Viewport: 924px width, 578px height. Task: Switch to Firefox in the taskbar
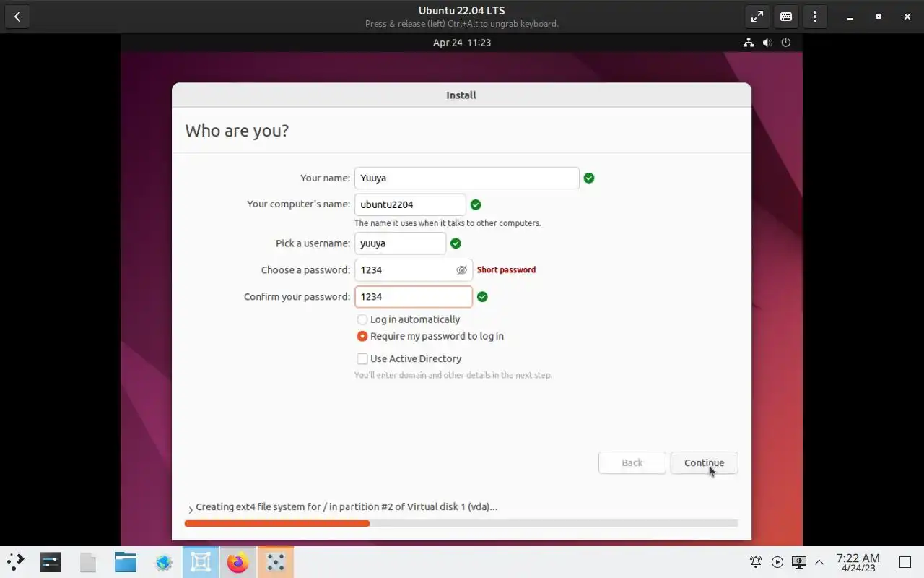click(237, 562)
